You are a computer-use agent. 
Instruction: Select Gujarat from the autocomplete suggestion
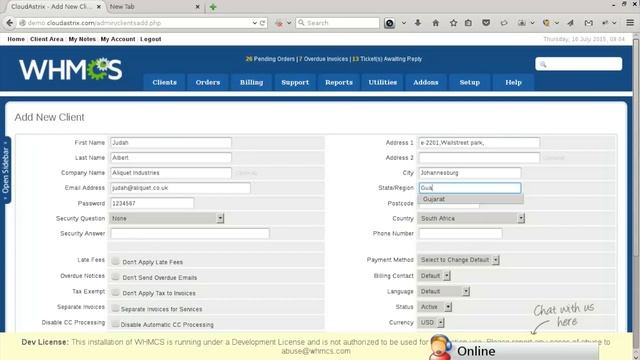[470, 199]
